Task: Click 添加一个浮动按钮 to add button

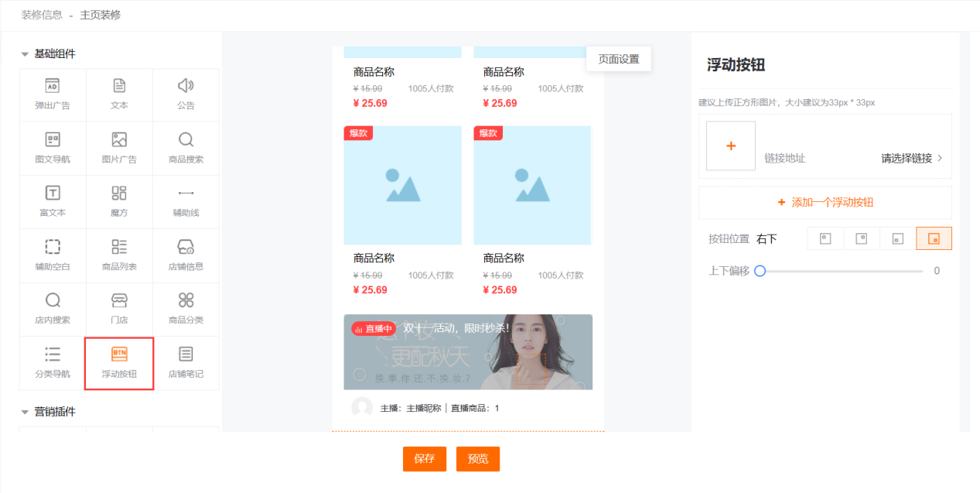Action: click(x=825, y=202)
